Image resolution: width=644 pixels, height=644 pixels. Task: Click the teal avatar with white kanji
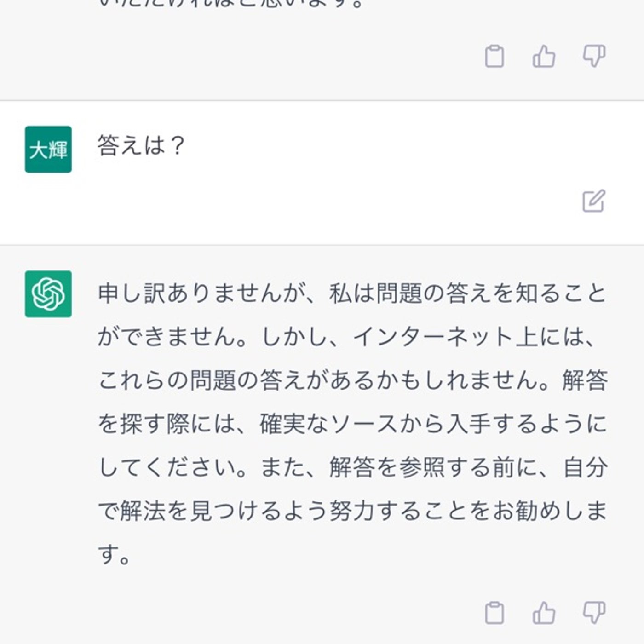[x=48, y=149]
